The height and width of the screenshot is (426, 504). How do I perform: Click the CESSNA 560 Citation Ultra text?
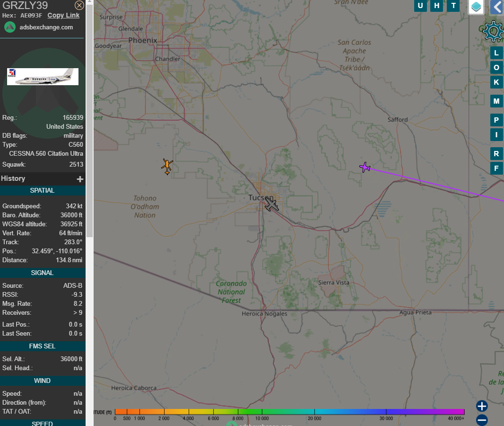click(46, 153)
